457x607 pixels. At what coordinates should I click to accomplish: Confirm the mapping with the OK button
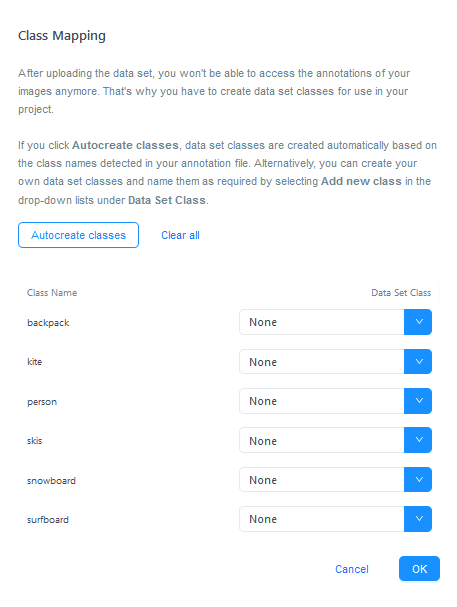click(419, 569)
